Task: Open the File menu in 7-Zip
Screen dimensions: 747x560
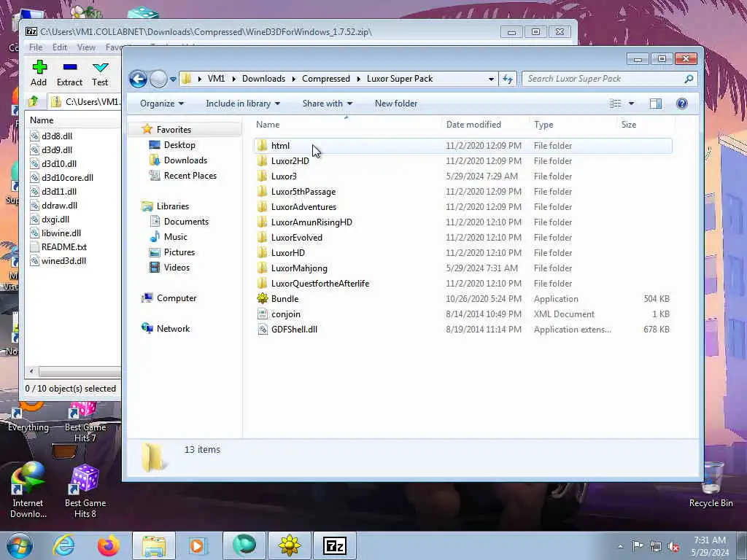Action: [36, 47]
